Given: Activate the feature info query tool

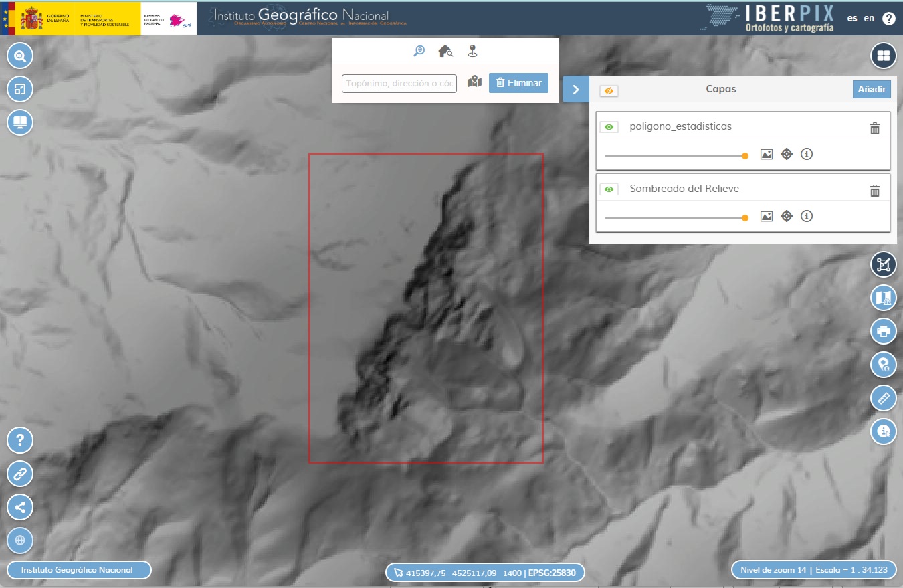Looking at the screenshot, I should click(884, 431).
